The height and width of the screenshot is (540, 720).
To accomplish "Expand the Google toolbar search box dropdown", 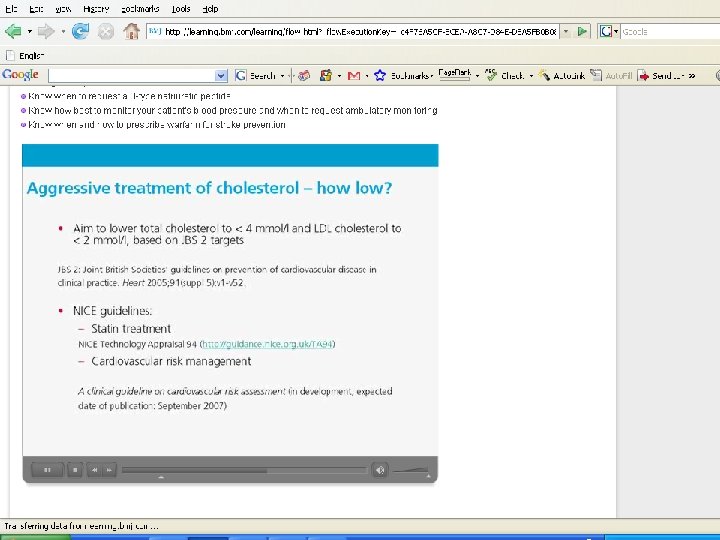I will 221,76.
